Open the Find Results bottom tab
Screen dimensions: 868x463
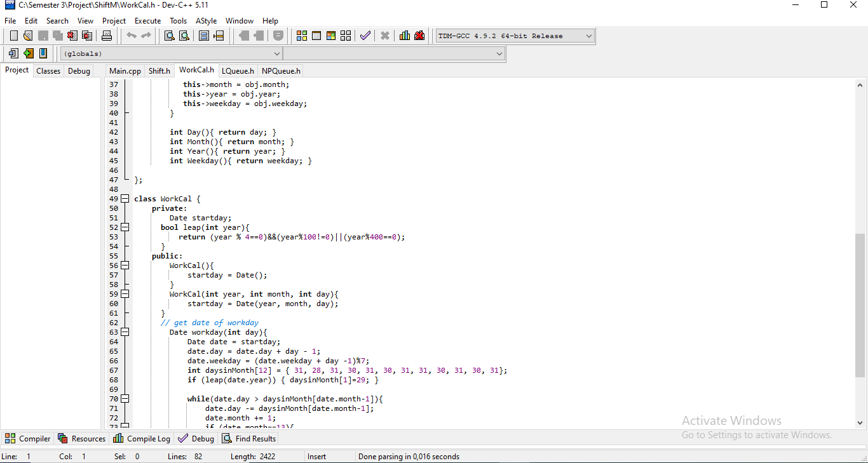[x=249, y=438]
